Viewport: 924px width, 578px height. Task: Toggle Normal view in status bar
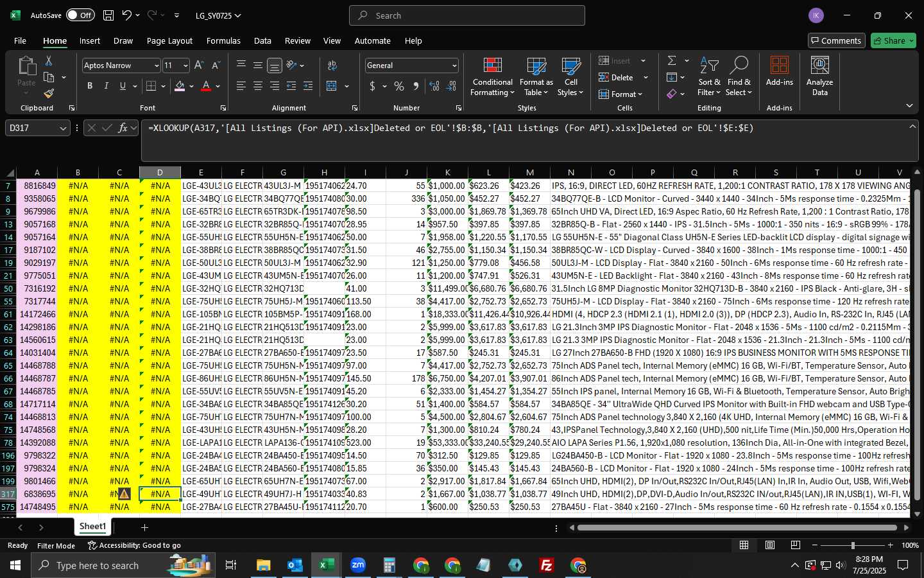click(x=744, y=545)
